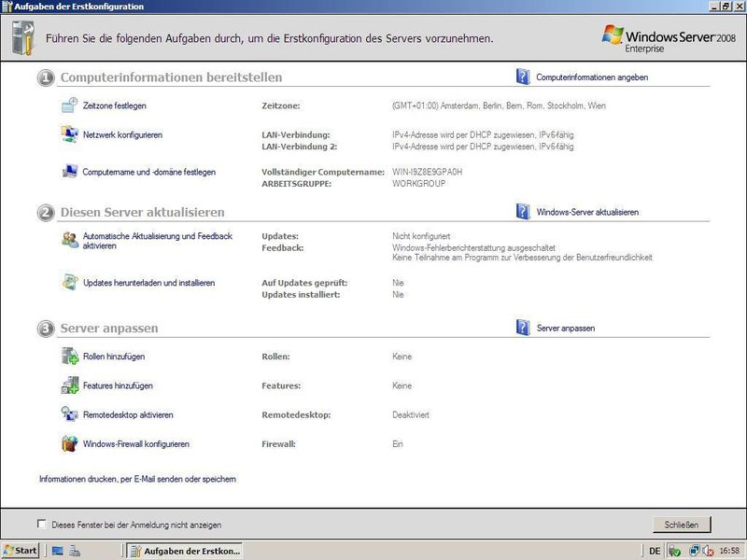The width and height of the screenshot is (747, 560).
Task: Click the Zeitzone festlegen link text
Action: click(x=114, y=105)
